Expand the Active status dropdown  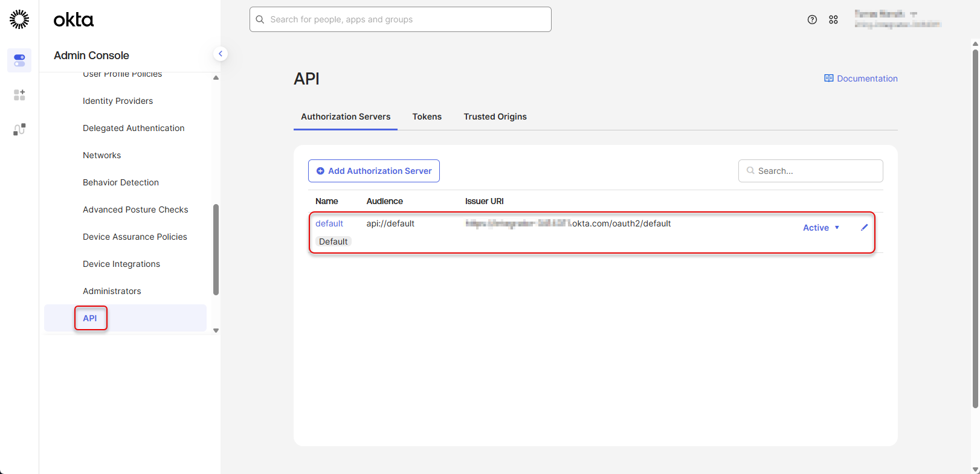coord(821,228)
